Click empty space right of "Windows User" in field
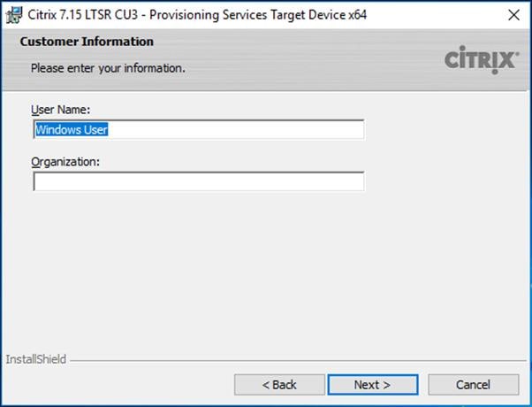The width and height of the screenshot is (532, 407). click(234, 129)
